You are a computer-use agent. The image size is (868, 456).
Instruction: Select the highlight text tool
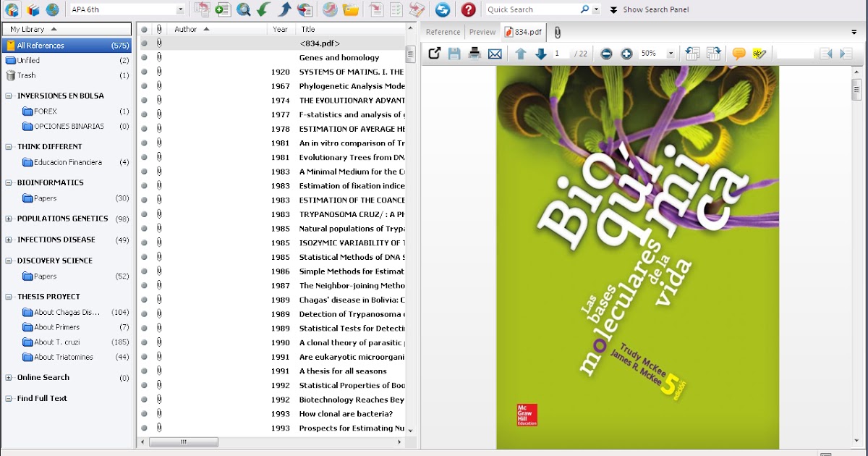tap(759, 54)
